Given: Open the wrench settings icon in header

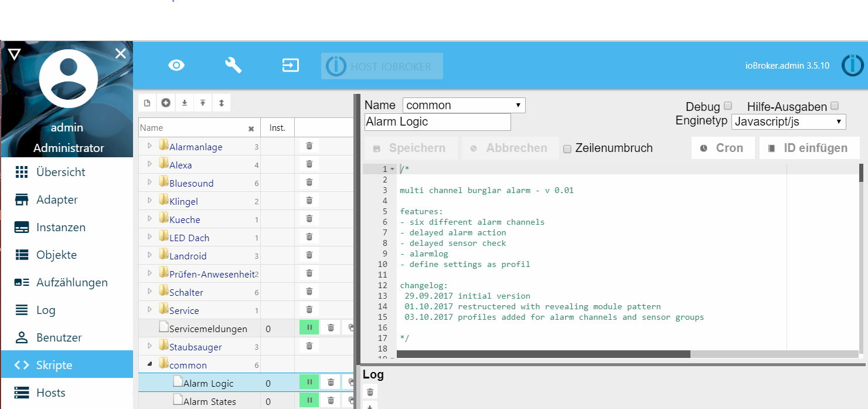Looking at the screenshot, I should click(x=233, y=65).
